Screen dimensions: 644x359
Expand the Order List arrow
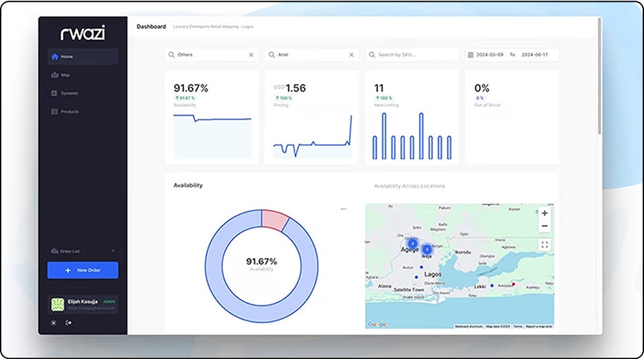tap(112, 251)
